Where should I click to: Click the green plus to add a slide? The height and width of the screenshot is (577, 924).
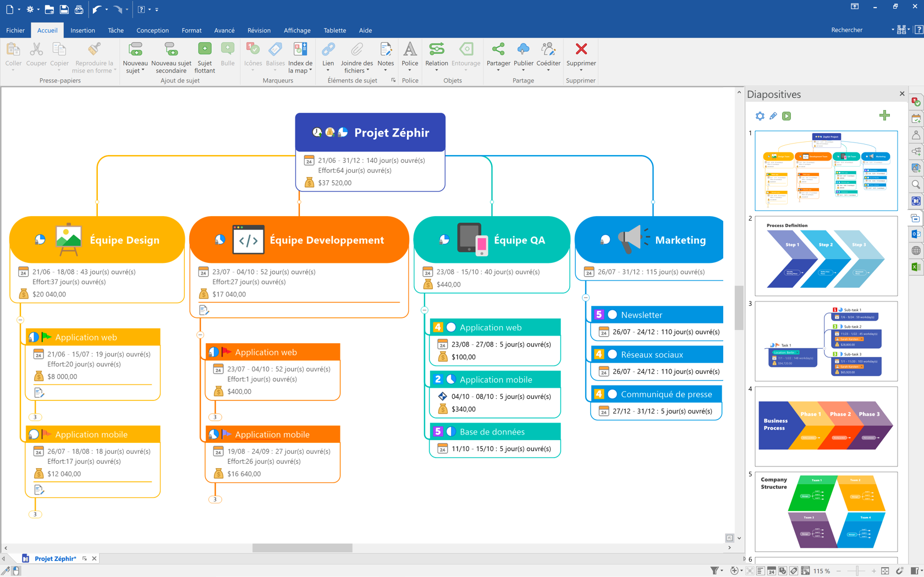(x=885, y=116)
